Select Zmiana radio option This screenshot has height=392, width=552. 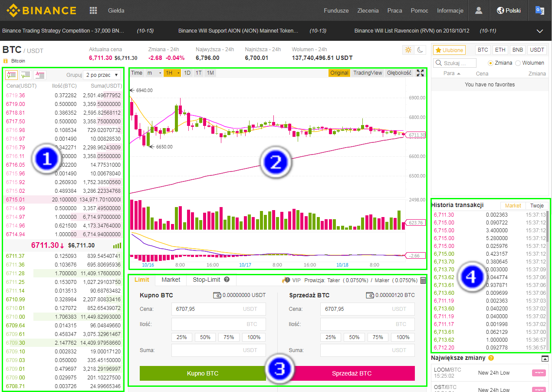click(491, 63)
